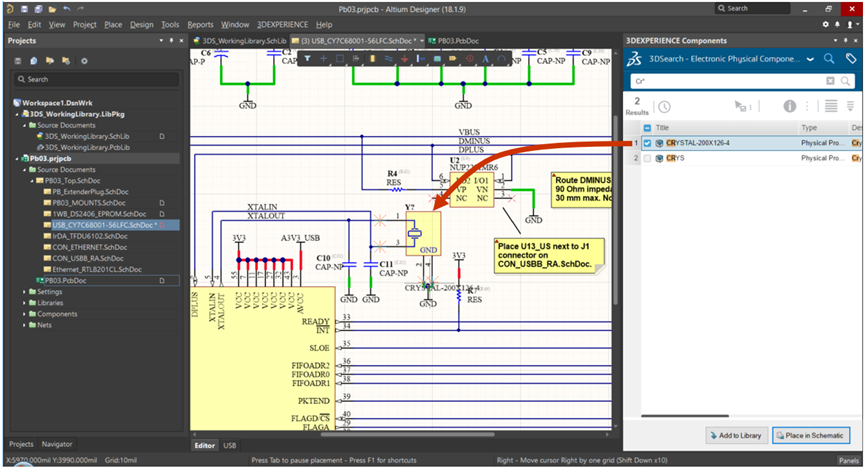Select the Filter tool in schematic toolbar

click(307, 58)
